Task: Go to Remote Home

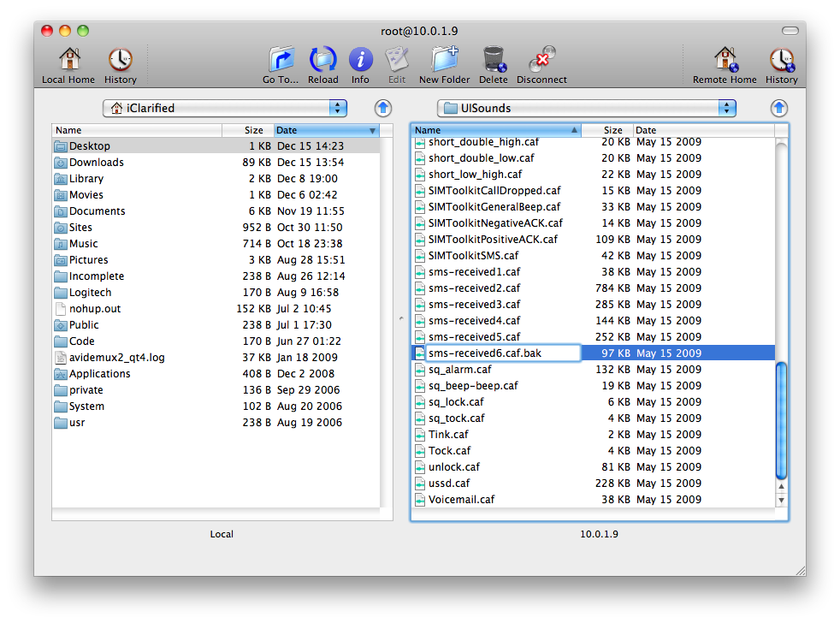Action: click(725, 61)
